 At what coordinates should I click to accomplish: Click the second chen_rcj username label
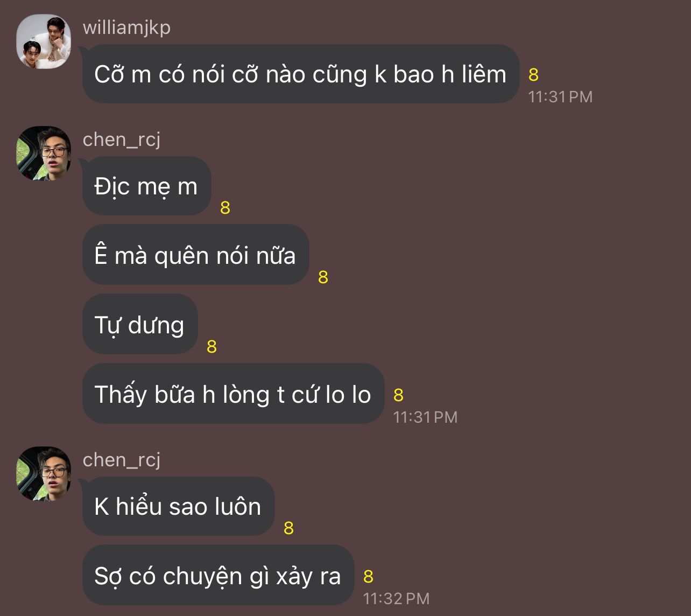122,460
